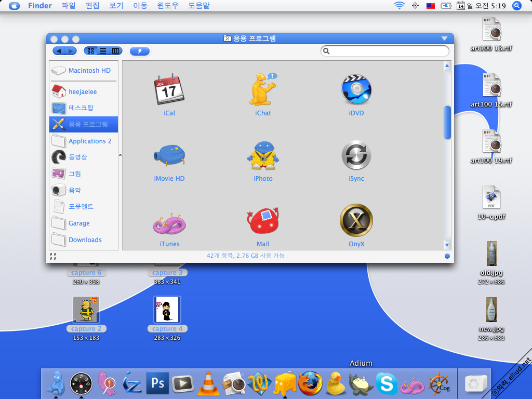Open Adium duck icon in Dock
This screenshot has height=399, width=532.
coord(336,383)
